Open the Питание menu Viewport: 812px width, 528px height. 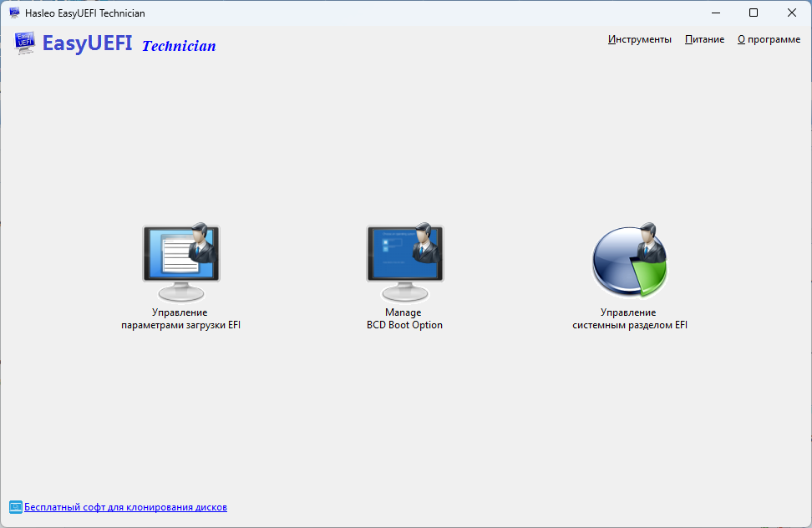704,39
